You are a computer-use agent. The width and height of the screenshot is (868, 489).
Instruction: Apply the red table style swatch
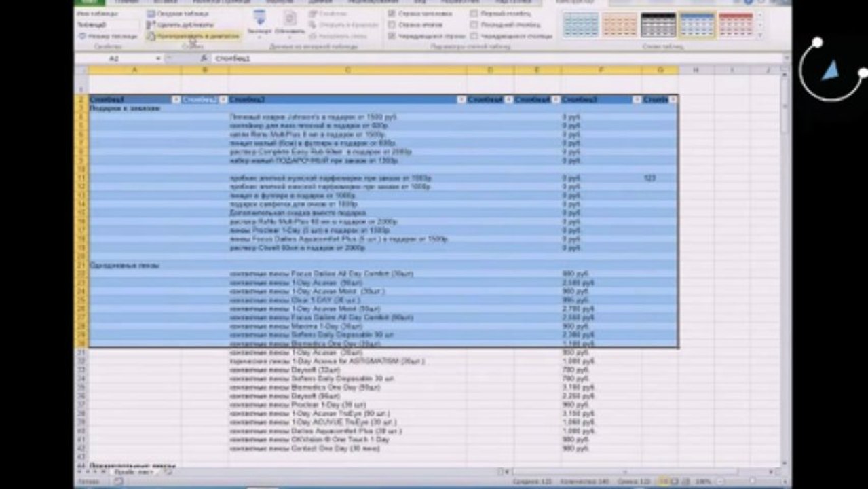coord(736,25)
